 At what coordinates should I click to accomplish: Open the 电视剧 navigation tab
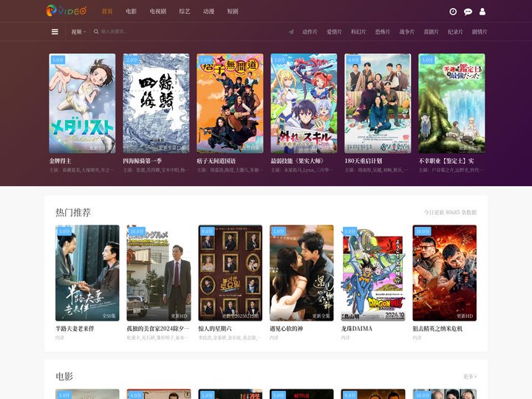(158, 11)
